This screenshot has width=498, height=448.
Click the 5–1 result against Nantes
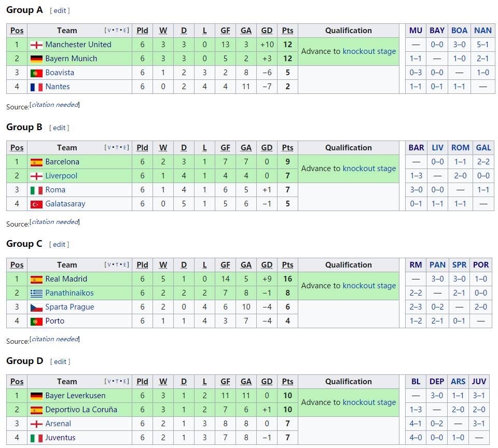point(483,45)
